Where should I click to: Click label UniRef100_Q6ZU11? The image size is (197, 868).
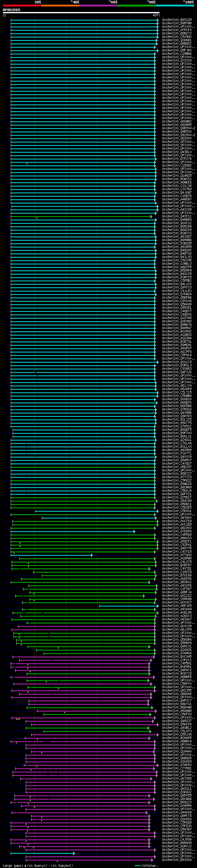[x=177, y=789]
